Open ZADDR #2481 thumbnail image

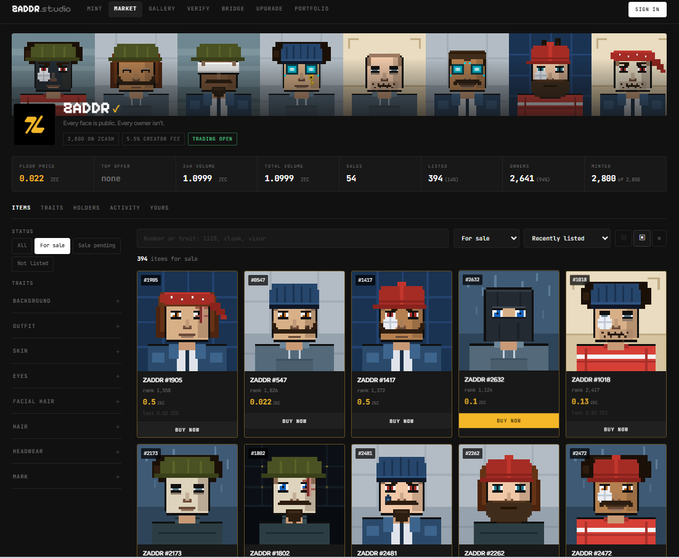click(x=401, y=494)
